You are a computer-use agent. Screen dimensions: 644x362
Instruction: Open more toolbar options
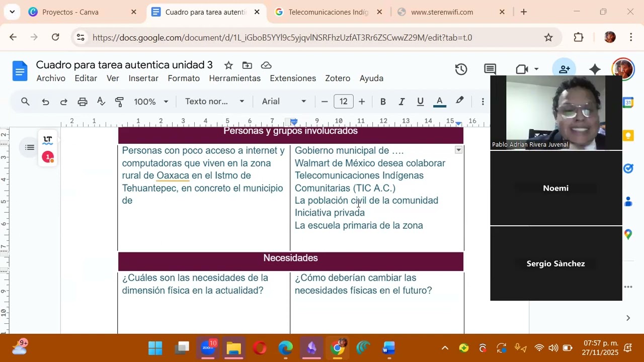[482, 102]
